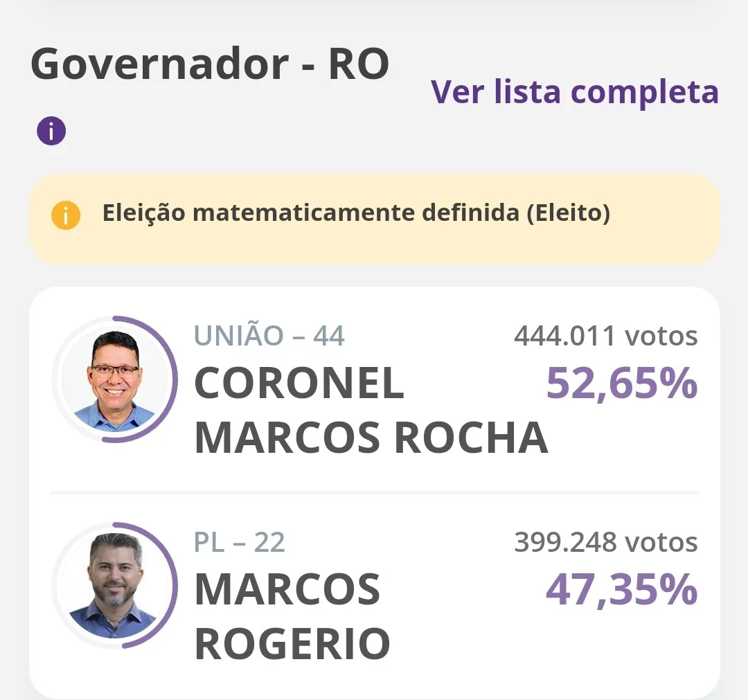The image size is (748, 700).
Task: Click the divider line between candidates
Action: (375, 492)
